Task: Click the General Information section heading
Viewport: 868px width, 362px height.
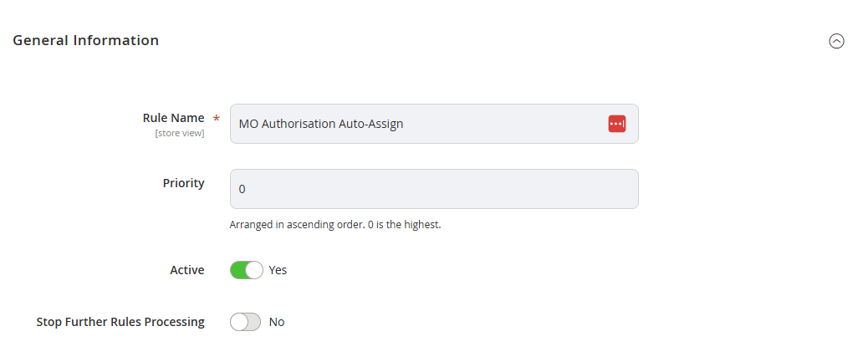Action: [x=86, y=40]
